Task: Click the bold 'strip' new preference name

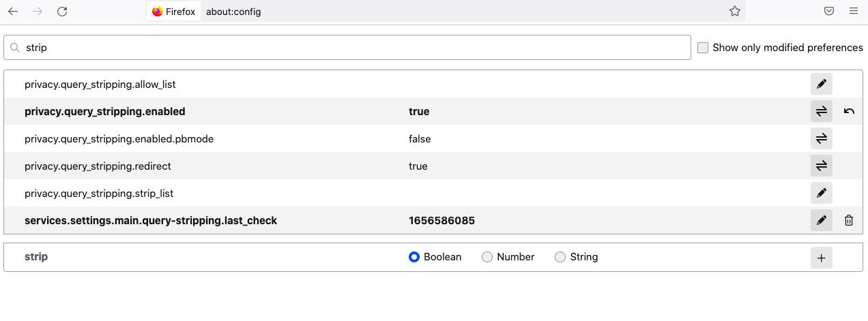Action: pos(36,257)
